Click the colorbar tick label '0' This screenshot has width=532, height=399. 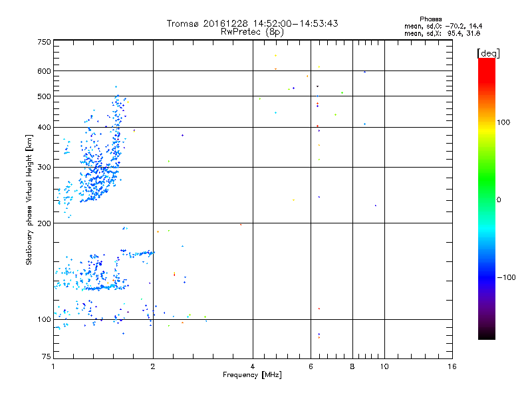[x=499, y=200]
